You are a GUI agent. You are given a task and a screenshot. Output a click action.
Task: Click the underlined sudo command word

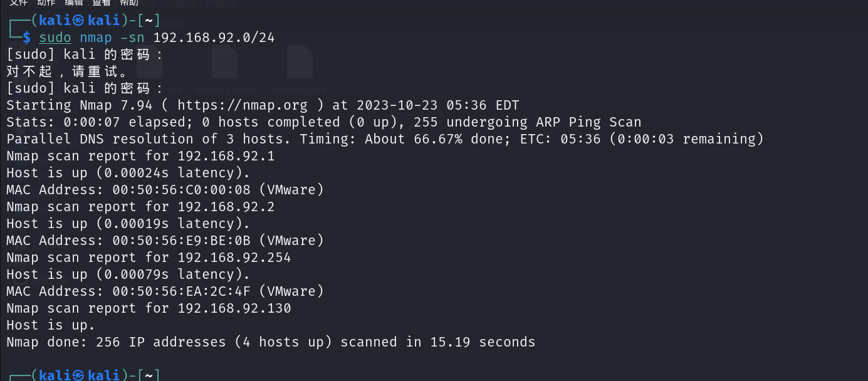pyautogui.click(x=55, y=38)
